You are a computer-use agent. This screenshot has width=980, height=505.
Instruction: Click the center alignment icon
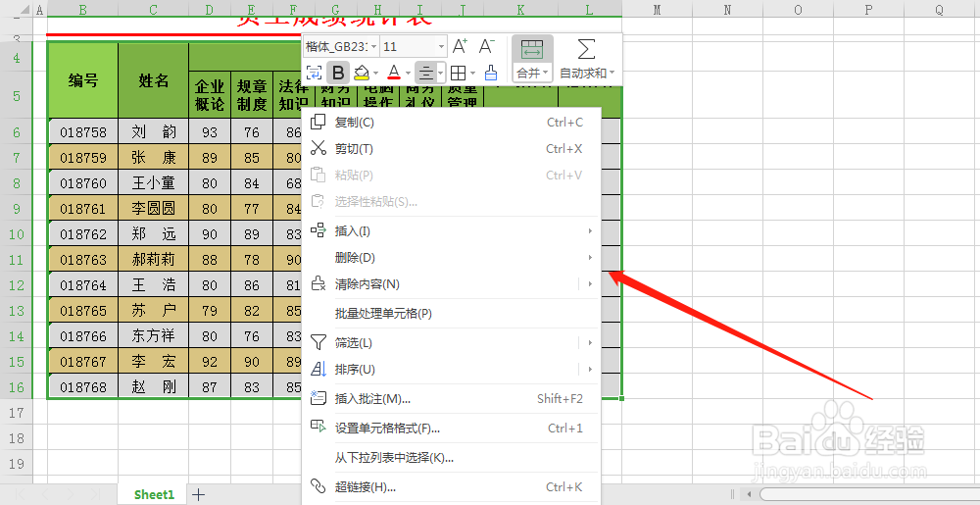(x=425, y=74)
